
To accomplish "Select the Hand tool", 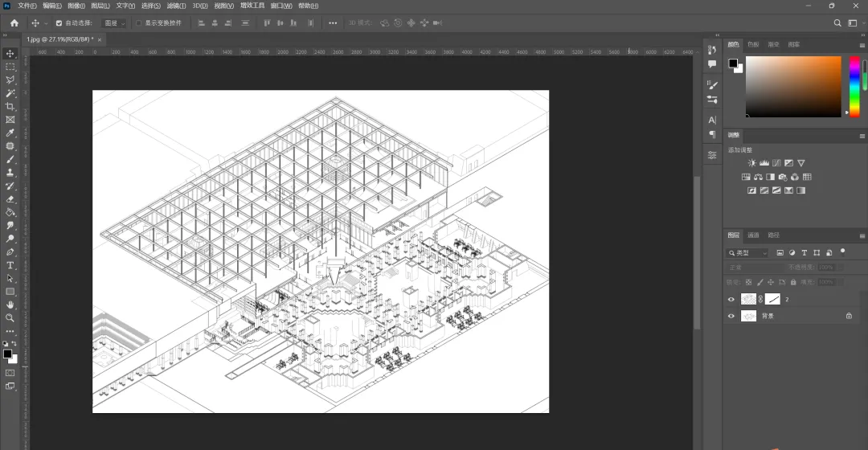I will point(10,305).
